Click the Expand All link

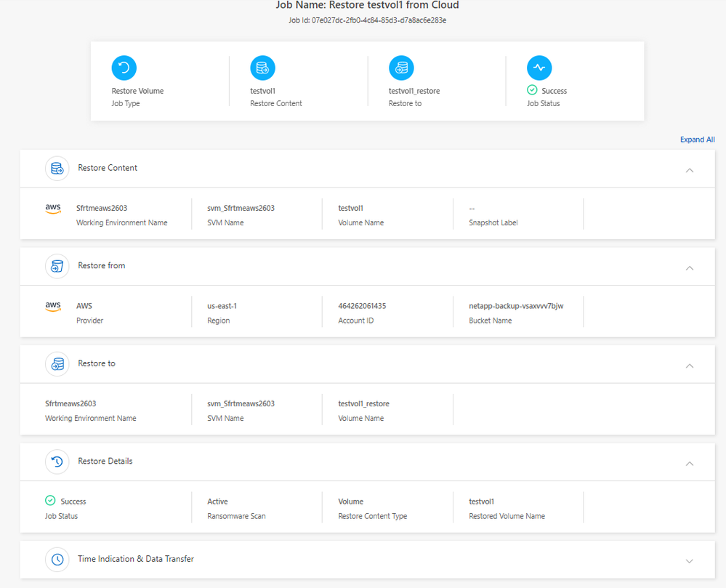697,140
